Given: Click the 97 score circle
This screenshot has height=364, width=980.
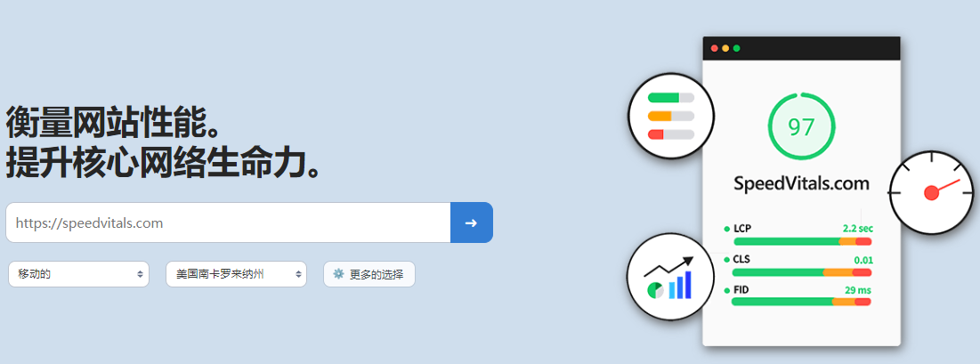Looking at the screenshot, I should click(x=800, y=126).
